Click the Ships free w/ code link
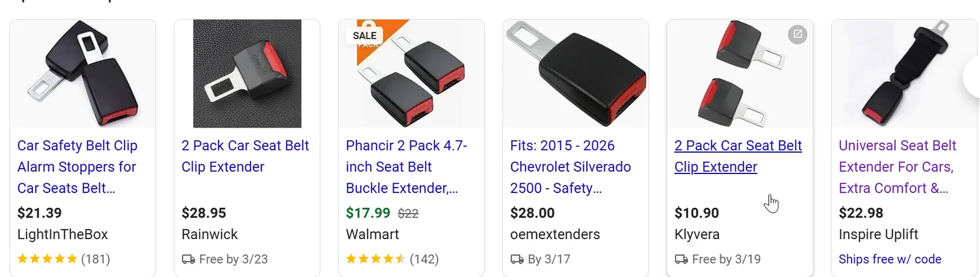The height and width of the screenshot is (277, 980). click(x=889, y=259)
